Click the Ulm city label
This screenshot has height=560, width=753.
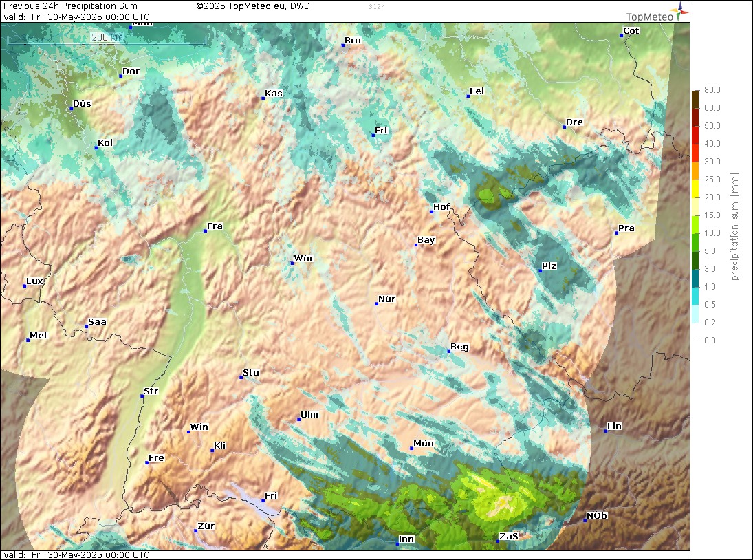coord(309,414)
